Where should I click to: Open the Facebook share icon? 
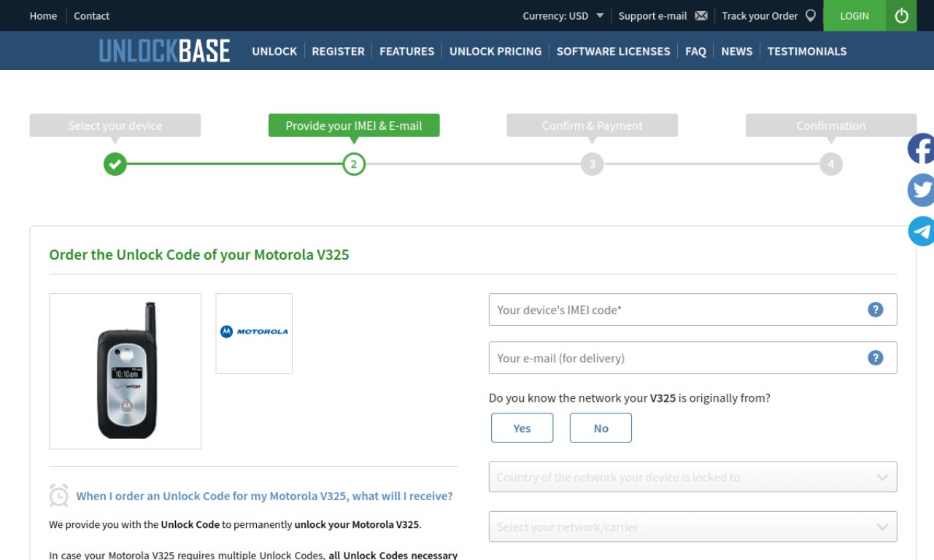point(921,149)
